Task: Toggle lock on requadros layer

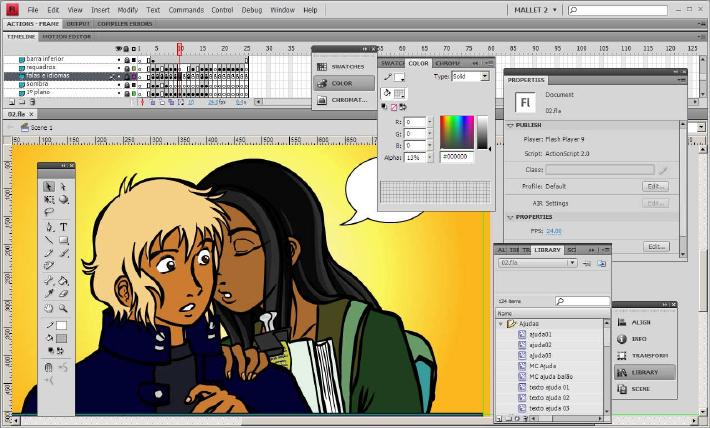Action: click(127, 67)
